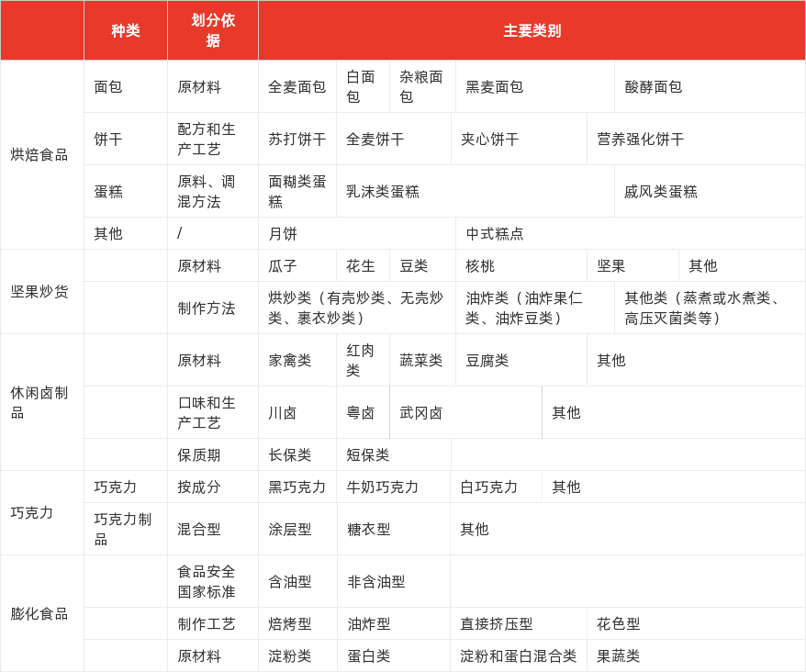Click the 月饼 cell
Image resolution: width=806 pixels, height=672 pixels.
click(357, 233)
